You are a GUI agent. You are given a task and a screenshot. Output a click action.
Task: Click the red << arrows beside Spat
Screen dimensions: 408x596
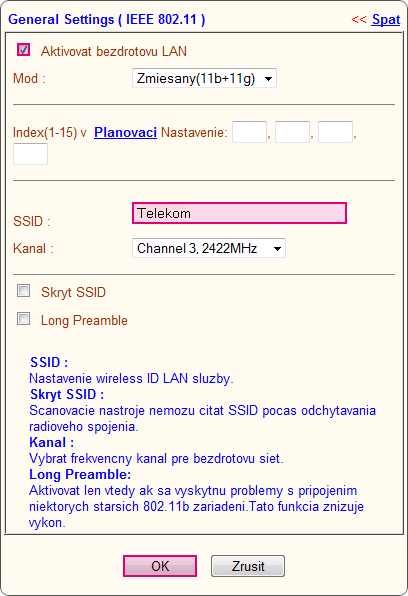(359, 19)
